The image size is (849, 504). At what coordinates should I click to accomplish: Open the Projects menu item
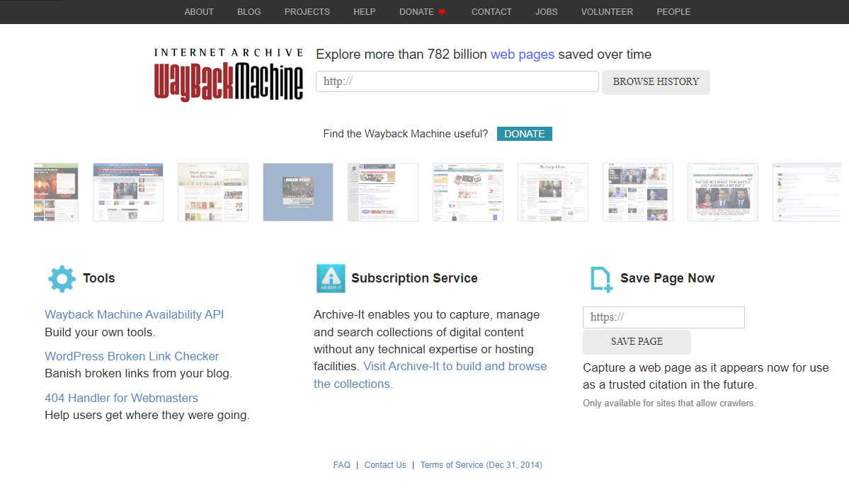[307, 12]
